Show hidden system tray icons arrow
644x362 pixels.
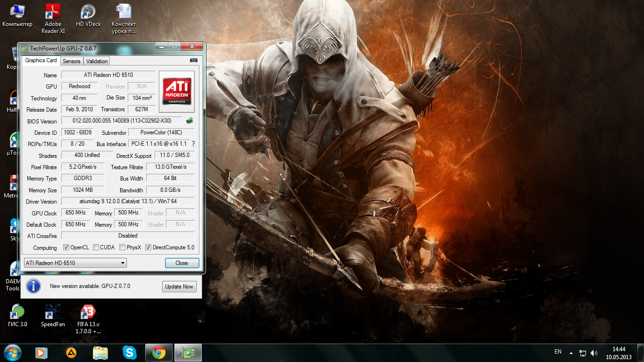coord(571,353)
